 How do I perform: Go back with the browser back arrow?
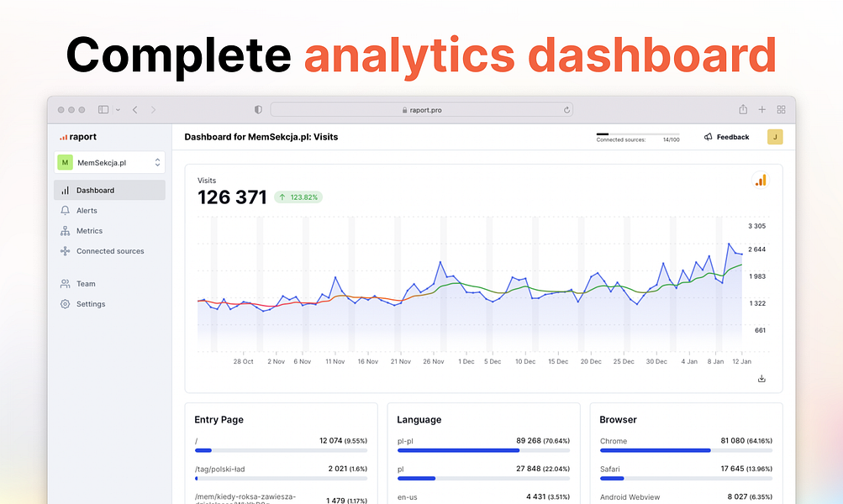tap(135, 109)
